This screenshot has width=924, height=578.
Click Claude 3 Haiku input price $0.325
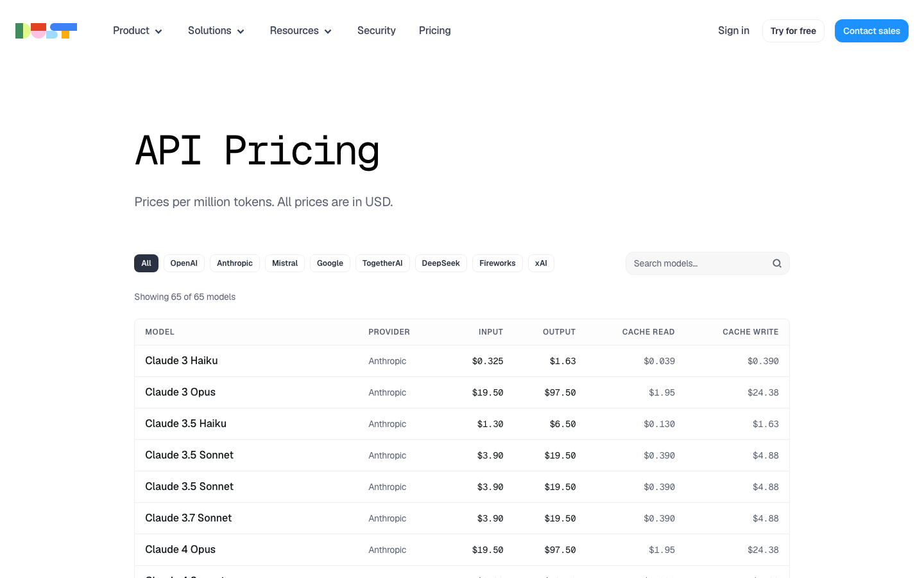pos(488,361)
